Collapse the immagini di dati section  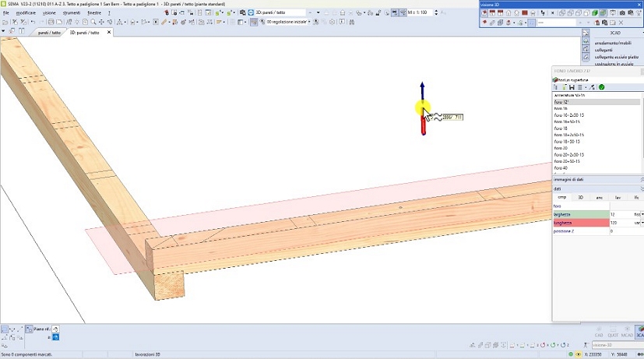(x=641, y=180)
